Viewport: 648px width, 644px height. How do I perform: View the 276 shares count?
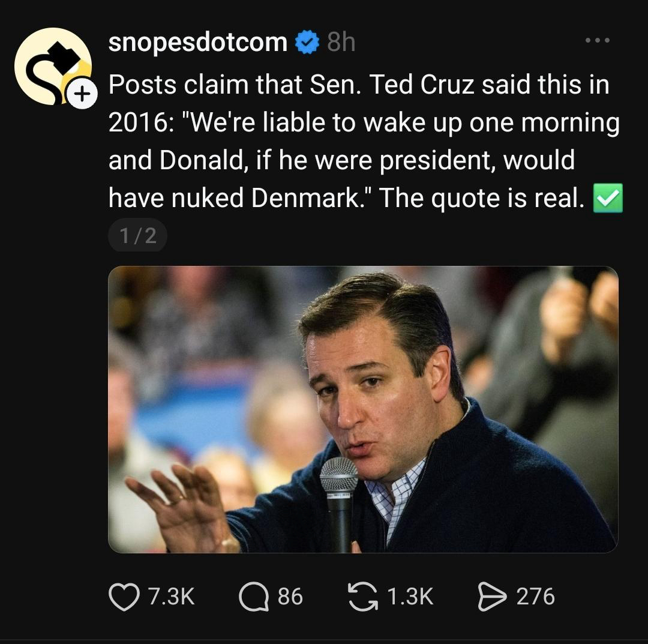point(535,597)
